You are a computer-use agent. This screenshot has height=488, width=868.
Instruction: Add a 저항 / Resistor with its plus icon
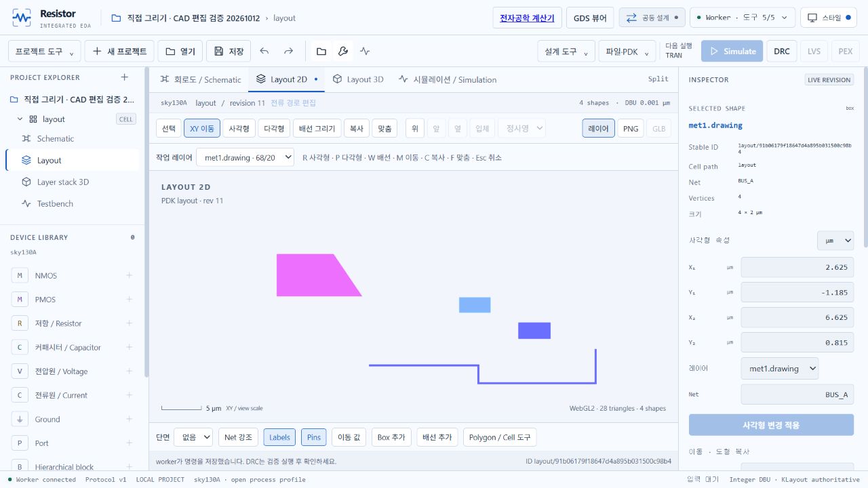(130, 323)
